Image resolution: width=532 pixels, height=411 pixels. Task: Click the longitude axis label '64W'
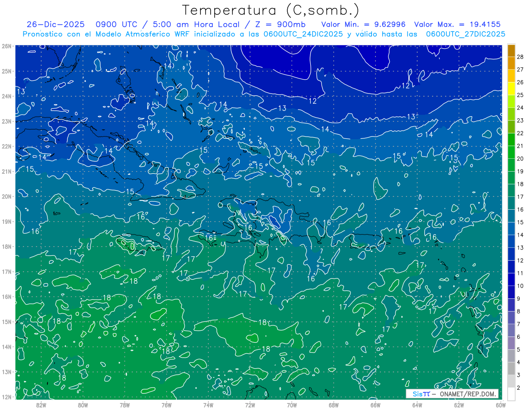click(417, 405)
